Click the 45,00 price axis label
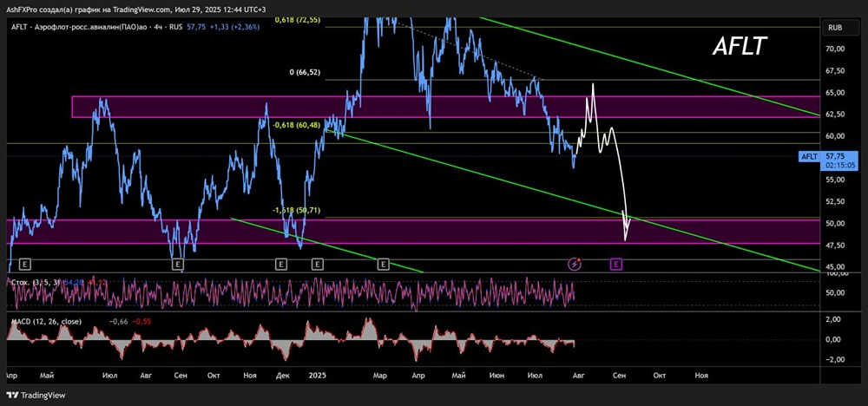The image size is (868, 406). (835, 266)
